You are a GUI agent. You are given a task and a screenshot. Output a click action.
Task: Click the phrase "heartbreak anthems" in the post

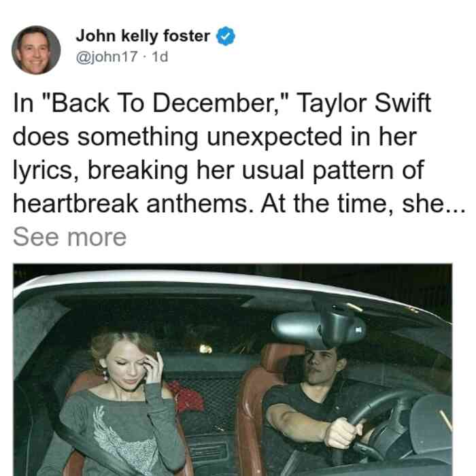[133, 204]
